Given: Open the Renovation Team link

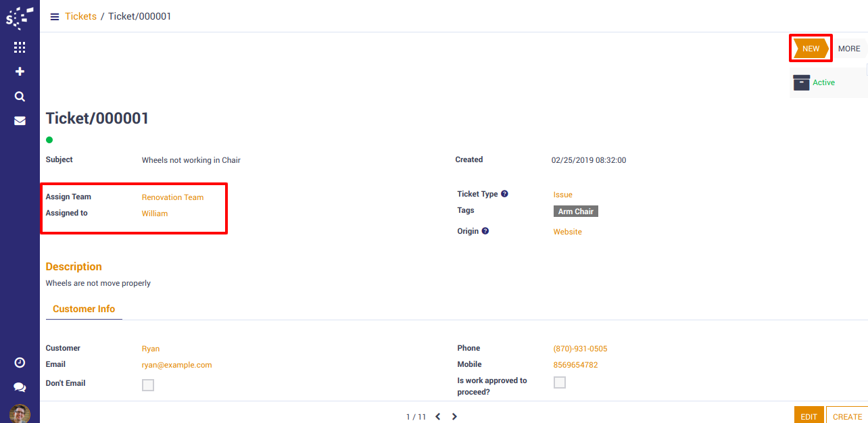Looking at the screenshot, I should tap(172, 197).
